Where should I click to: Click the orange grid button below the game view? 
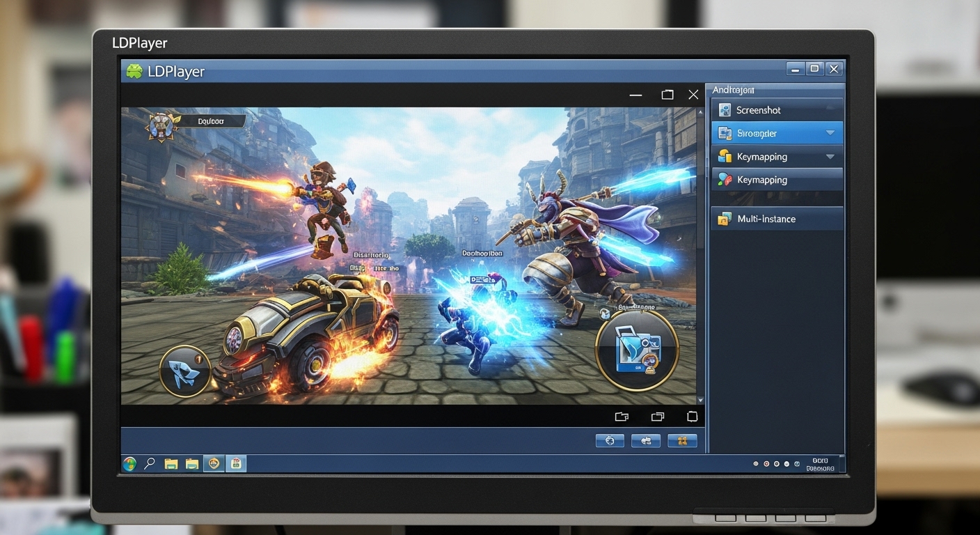click(x=682, y=440)
